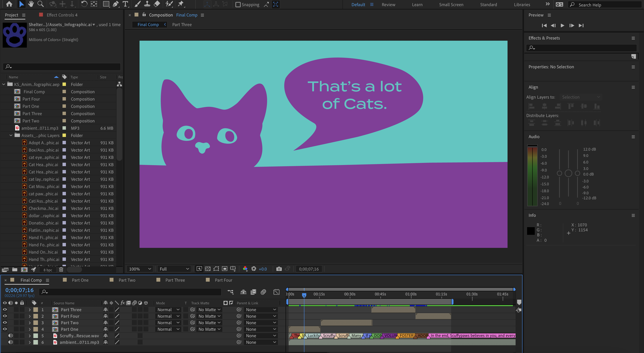Toggle lock on the Final Comp viewer
The height and width of the screenshot is (353, 644).
coord(144,15)
